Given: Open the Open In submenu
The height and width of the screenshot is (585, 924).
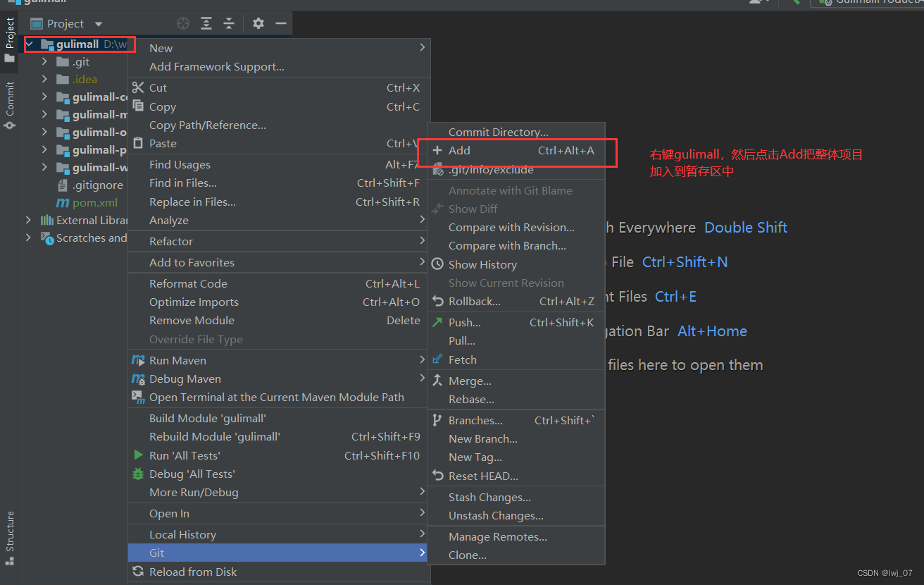Looking at the screenshot, I should (279, 513).
